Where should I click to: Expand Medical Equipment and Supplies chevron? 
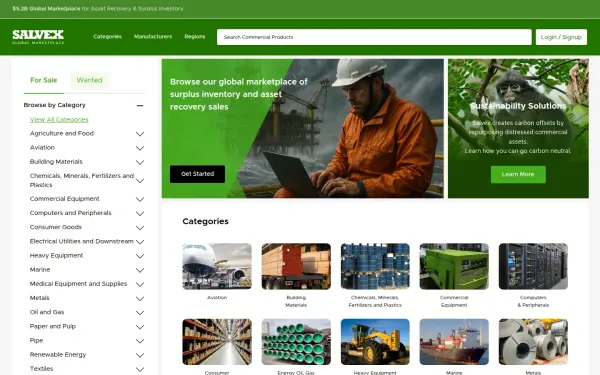(140, 284)
